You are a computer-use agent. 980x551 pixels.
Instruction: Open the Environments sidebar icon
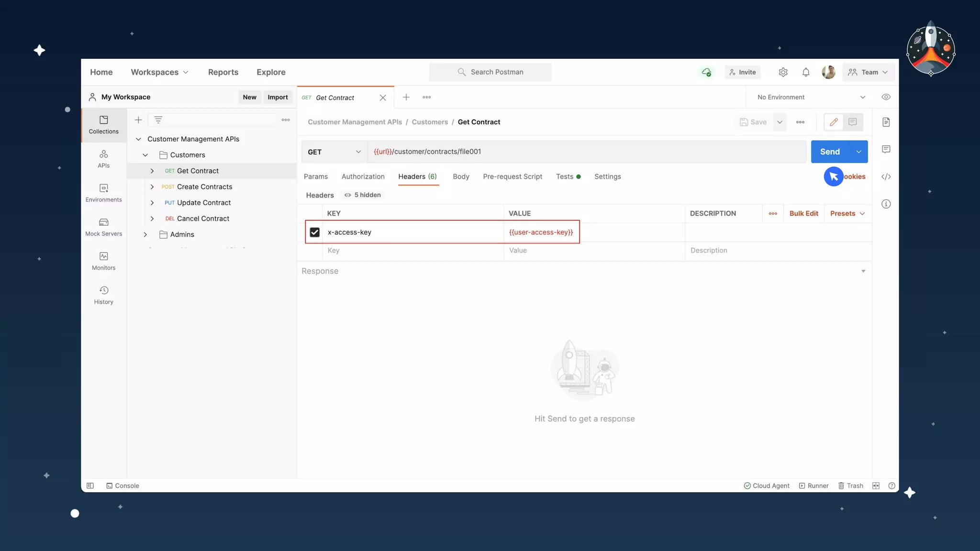pos(103,193)
